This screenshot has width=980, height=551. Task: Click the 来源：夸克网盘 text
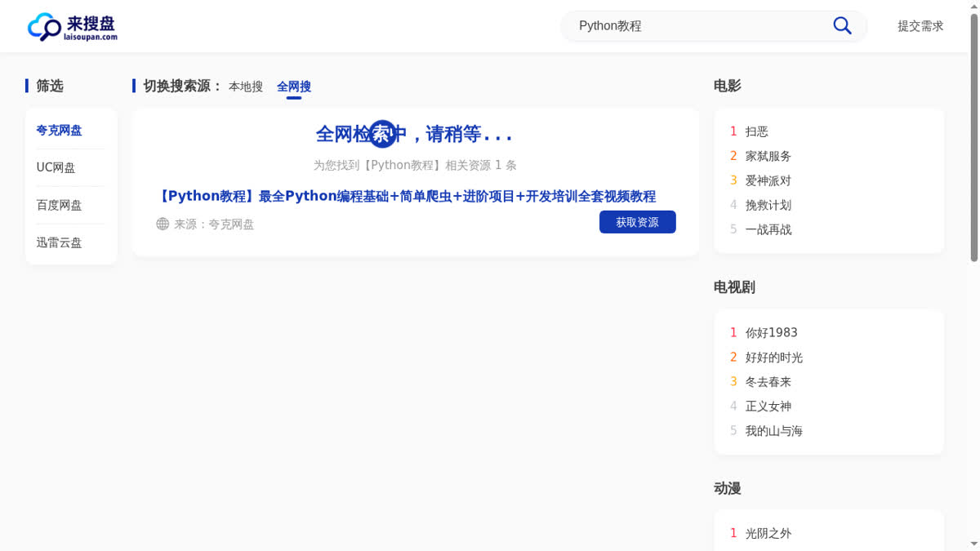(214, 224)
